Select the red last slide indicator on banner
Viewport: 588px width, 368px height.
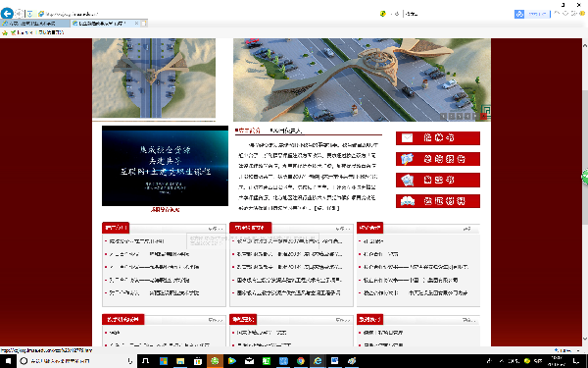pos(483,117)
